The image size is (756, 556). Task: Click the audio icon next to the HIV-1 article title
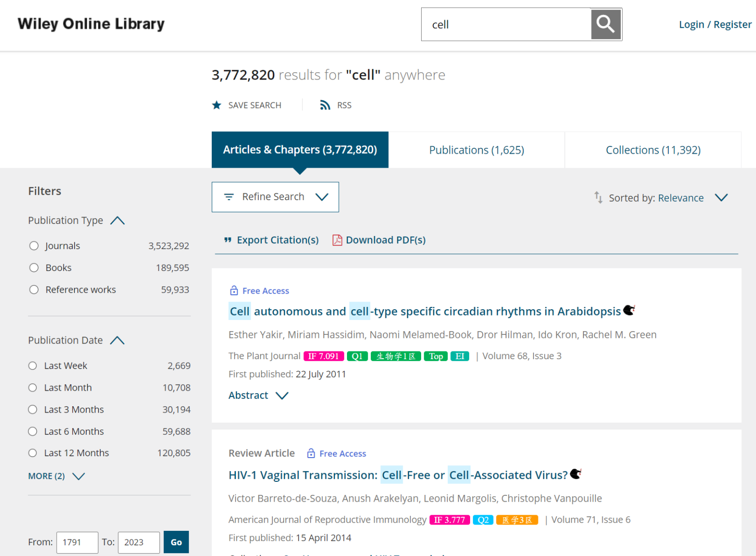click(576, 474)
